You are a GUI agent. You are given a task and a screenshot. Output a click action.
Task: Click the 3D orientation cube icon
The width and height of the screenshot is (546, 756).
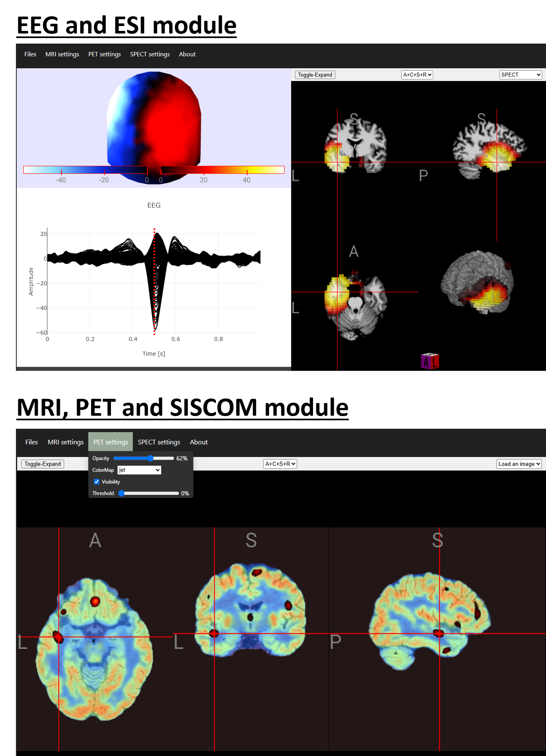[430, 361]
